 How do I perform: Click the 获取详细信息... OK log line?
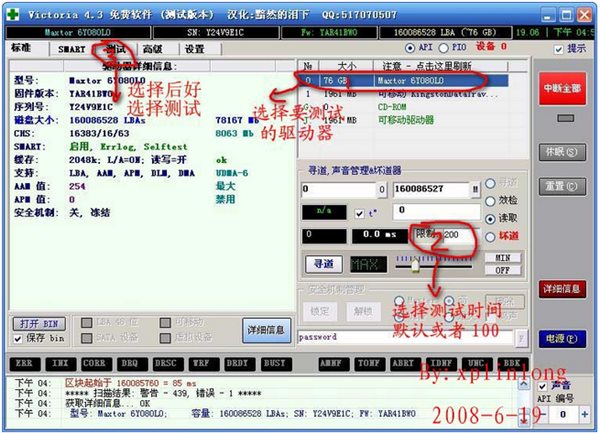click(108, 404)
